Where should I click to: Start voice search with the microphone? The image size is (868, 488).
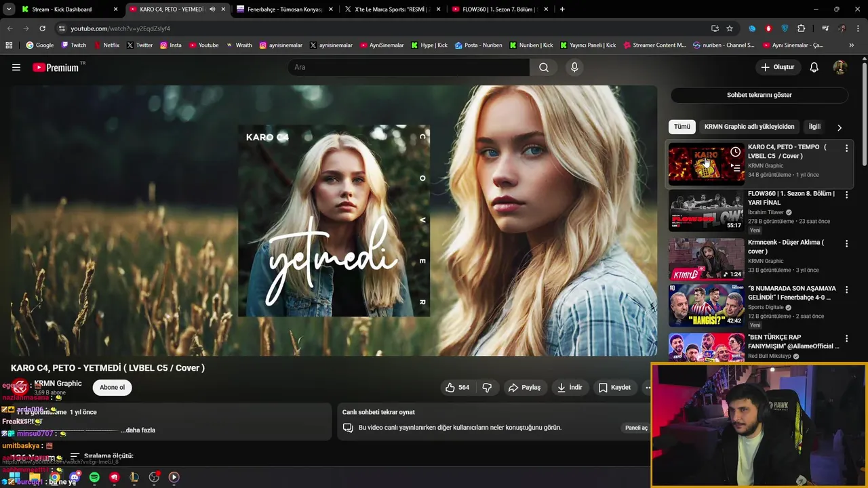point(574,67)
